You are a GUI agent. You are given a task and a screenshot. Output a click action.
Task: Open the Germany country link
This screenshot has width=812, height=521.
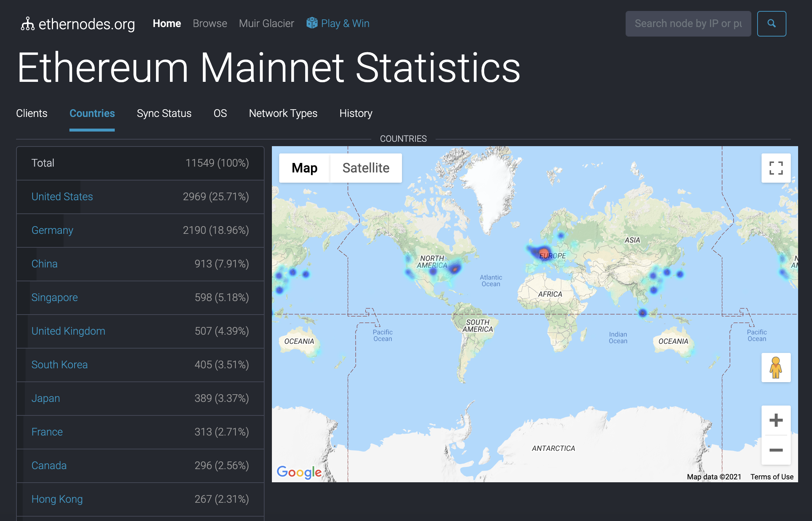point(52,230)
